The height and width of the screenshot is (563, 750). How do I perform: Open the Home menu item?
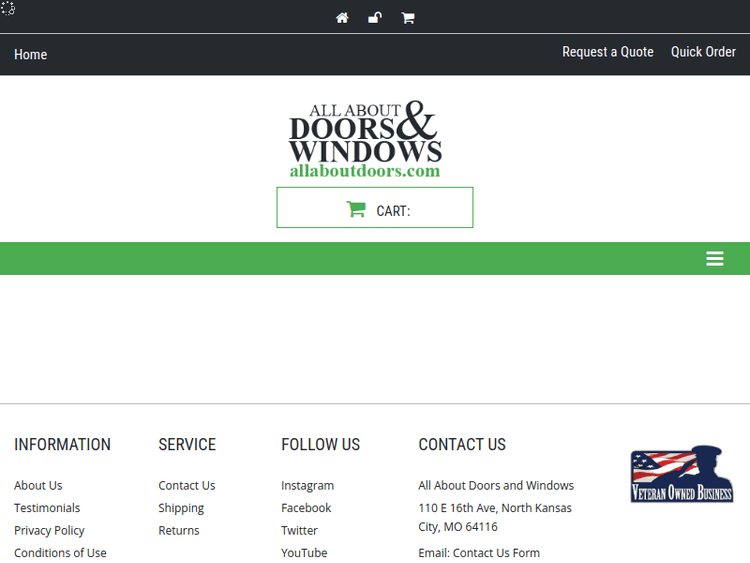pyautogui.click(x=31, y=55)
